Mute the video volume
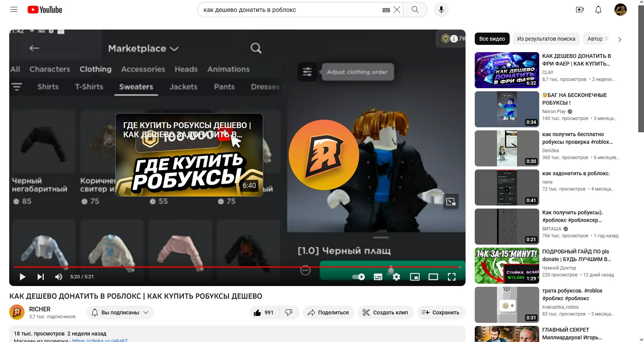644x342 pixels. pyautogui.click(x=58, y=277)
